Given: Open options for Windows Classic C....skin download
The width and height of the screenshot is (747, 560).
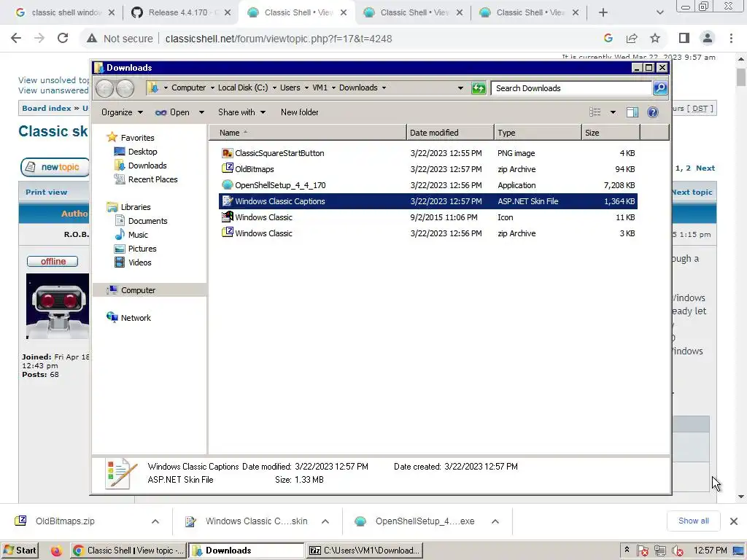Looking at the screenshot, I should pos(325,521).
